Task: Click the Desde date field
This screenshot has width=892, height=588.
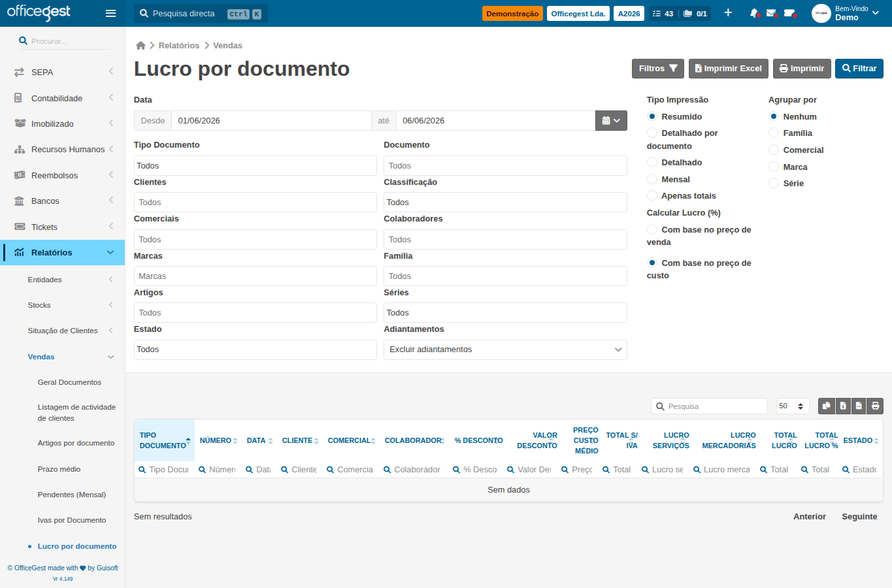Action: 271,121
